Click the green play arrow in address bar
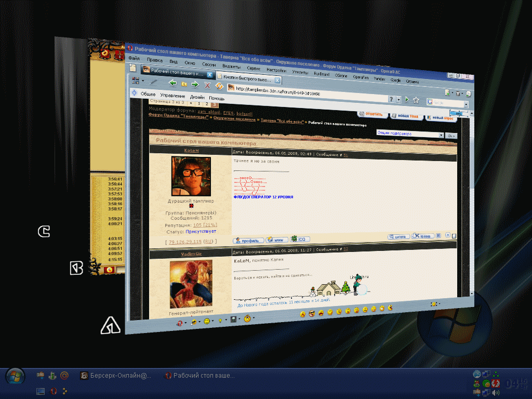This screenshot has width=532, height=399. click(407, 100)
